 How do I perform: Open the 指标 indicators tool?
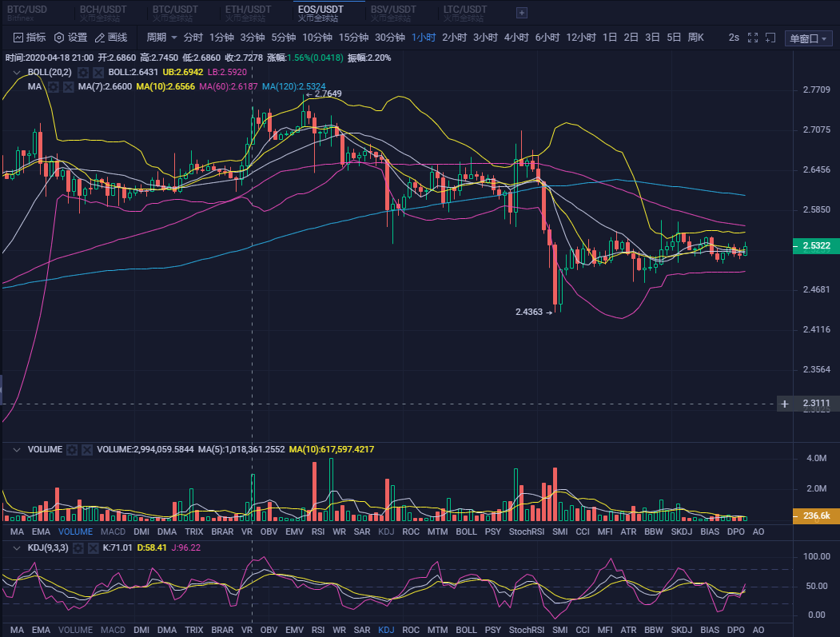29,38
